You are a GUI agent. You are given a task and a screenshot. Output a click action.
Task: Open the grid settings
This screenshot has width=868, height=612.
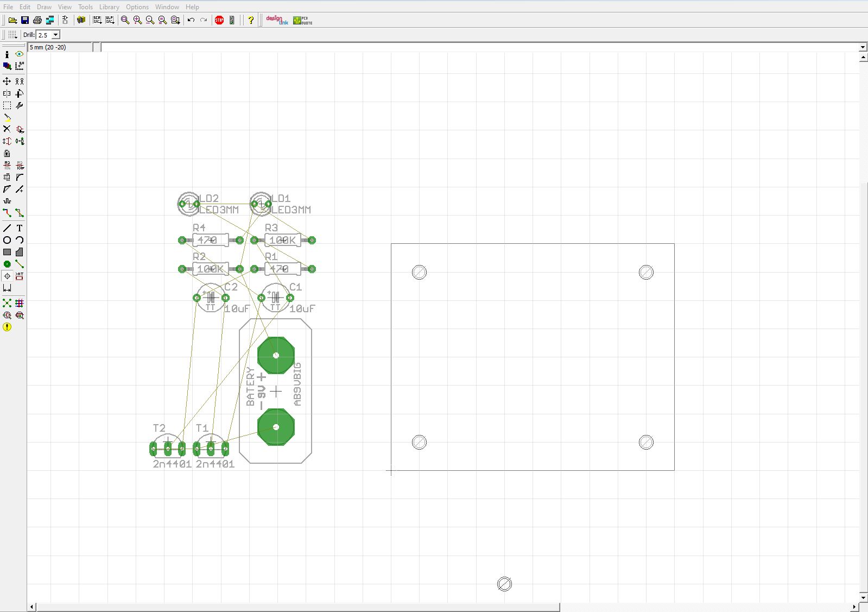(12, 35)
